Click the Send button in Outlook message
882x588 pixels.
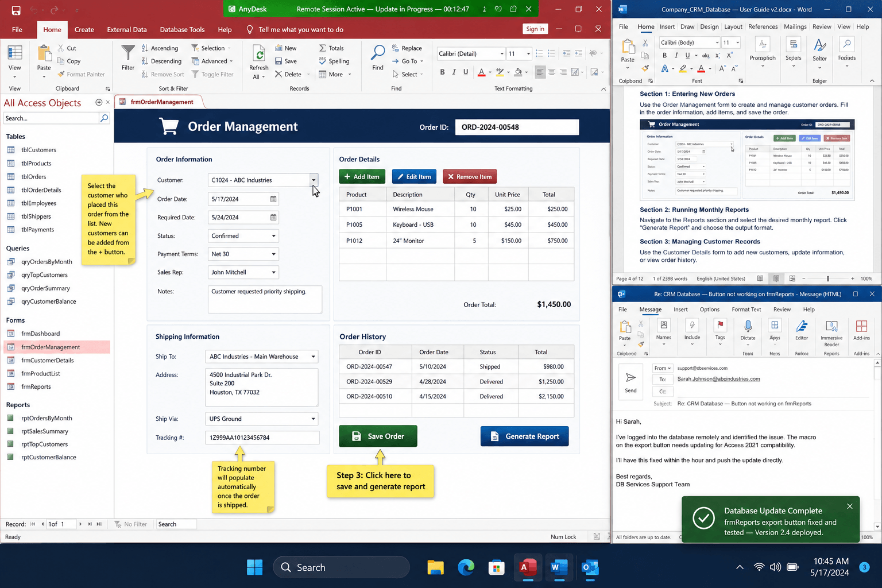pos(630,381)
